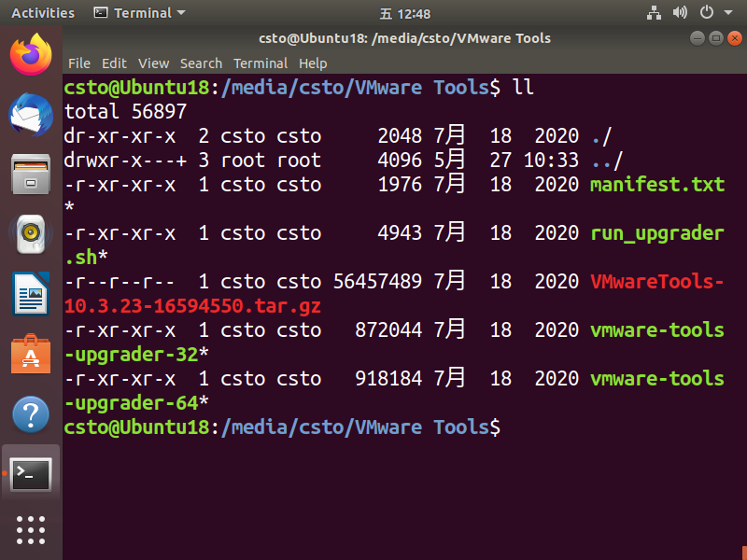Open the Help question mark icon

pos(31,414)
